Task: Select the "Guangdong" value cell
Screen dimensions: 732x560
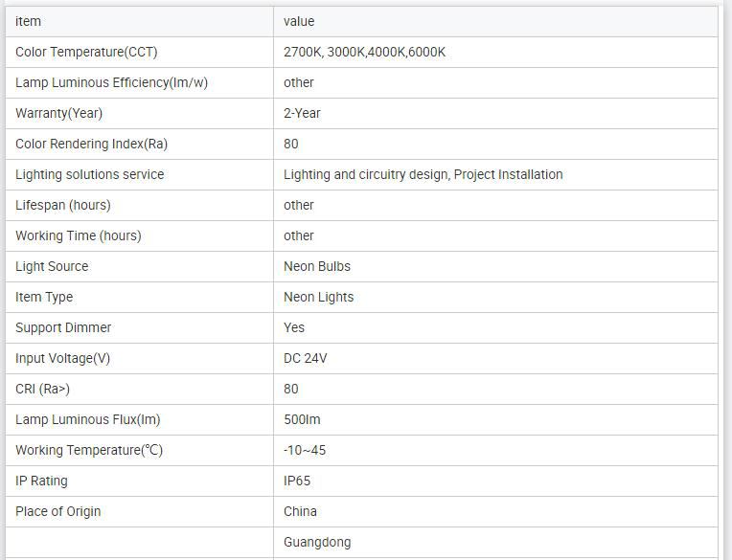Action: coord(317,543)
